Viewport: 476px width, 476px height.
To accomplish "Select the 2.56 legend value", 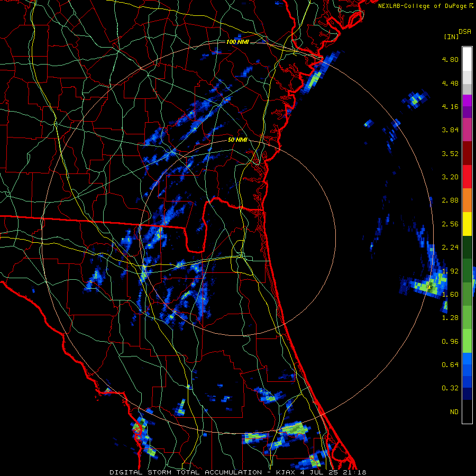I will coord(450,224).
